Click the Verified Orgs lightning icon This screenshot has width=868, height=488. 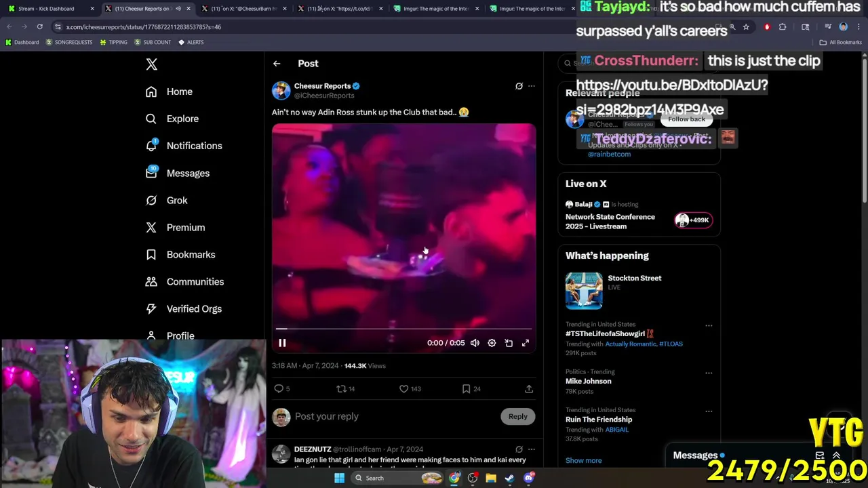151,308
